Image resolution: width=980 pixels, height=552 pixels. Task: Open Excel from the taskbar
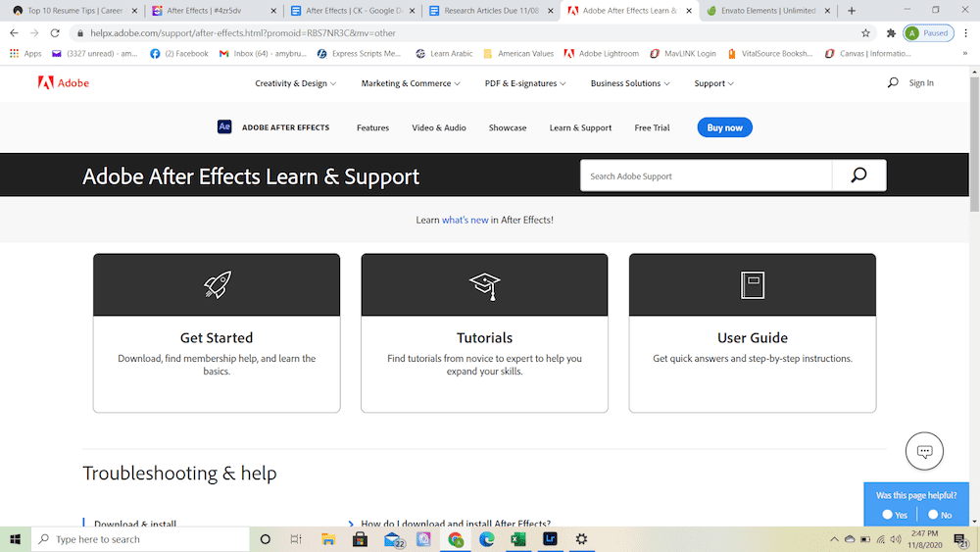coord(518,539)
